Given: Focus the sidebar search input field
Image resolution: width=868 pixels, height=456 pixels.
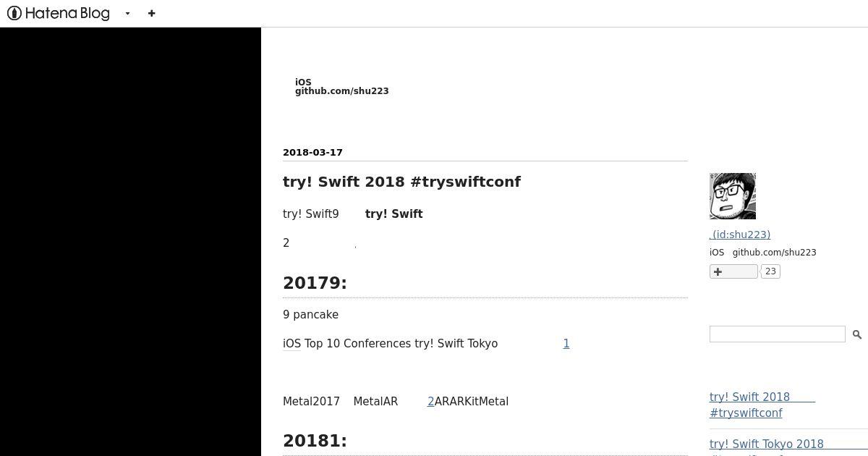Looking at the screenshot, I should point(777,334).
